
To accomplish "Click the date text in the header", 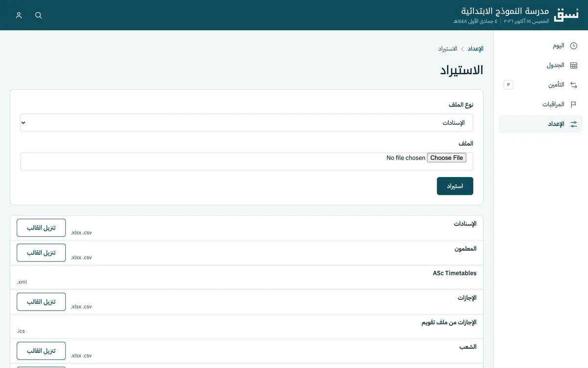I will coord(501,22).
